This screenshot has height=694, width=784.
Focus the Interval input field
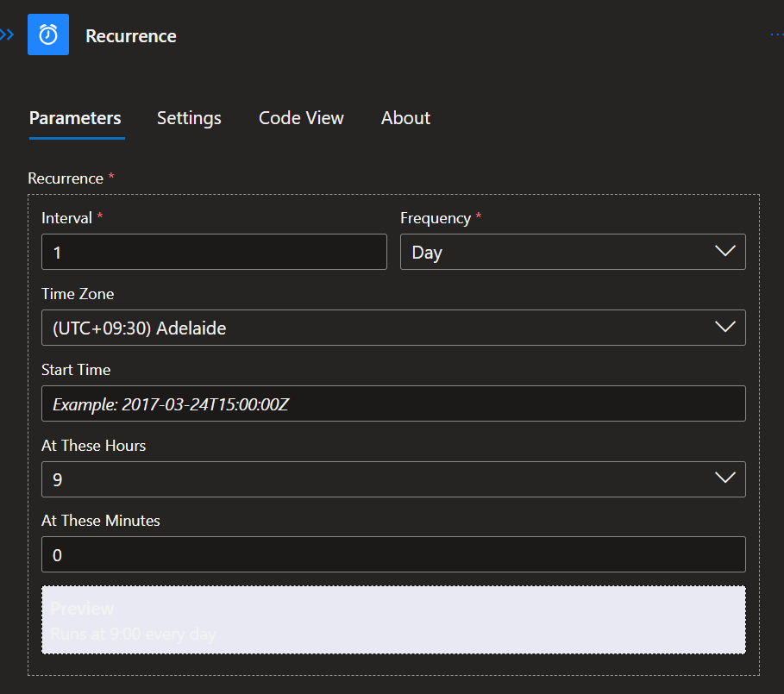click(x=214, y=252)
